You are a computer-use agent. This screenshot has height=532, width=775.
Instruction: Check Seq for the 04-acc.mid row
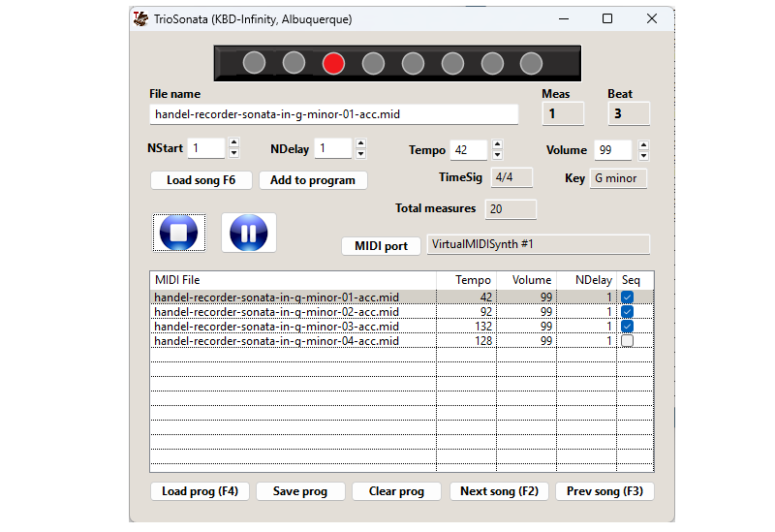click(x=627, y=341)
